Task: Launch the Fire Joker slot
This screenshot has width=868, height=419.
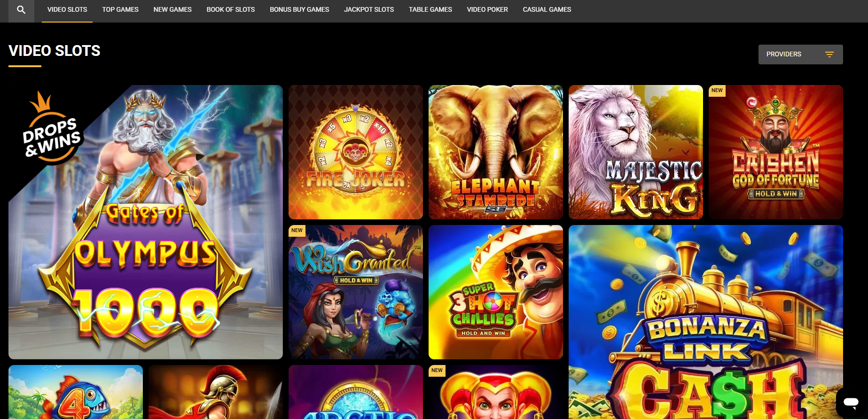Action: click(356, 152)
